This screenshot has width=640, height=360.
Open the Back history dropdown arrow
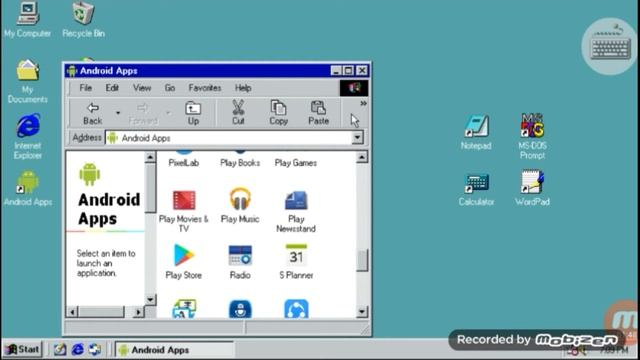(x=118, y=113)
